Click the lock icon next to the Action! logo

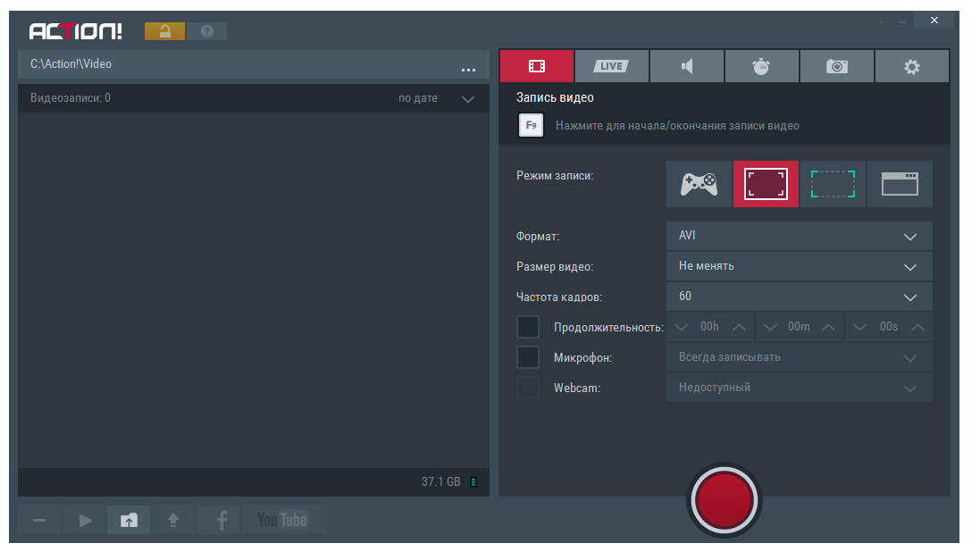pos(164,32)
